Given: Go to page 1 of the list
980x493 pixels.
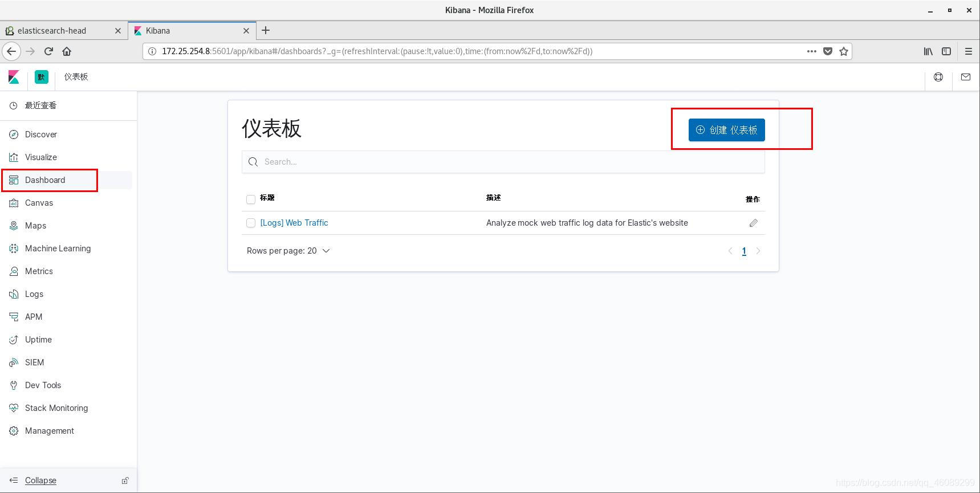Looking at the screenshot, I should coord(744,251).
